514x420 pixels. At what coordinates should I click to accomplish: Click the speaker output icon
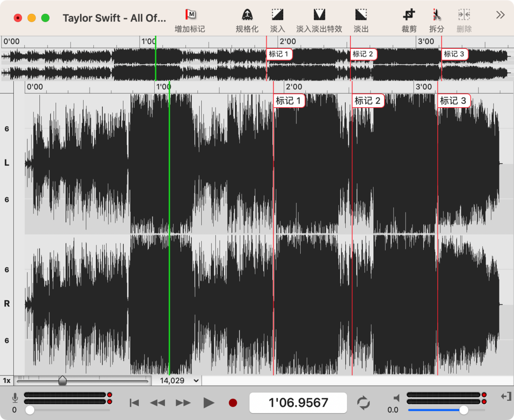[x=396, y=398]
